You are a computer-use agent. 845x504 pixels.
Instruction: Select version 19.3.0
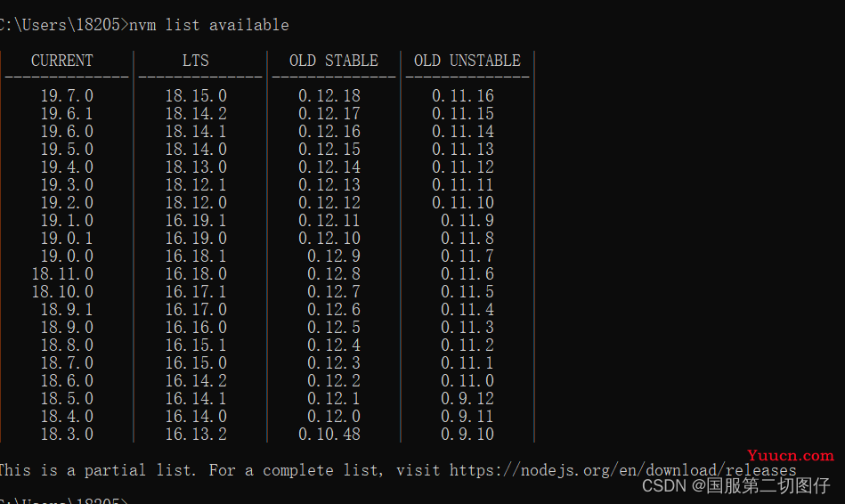(x=67, y=185)
